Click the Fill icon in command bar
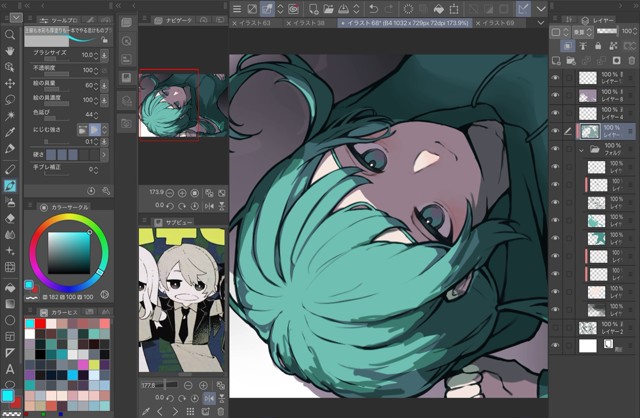The height and width of the screenshot is (418, 640). point(438,9)
